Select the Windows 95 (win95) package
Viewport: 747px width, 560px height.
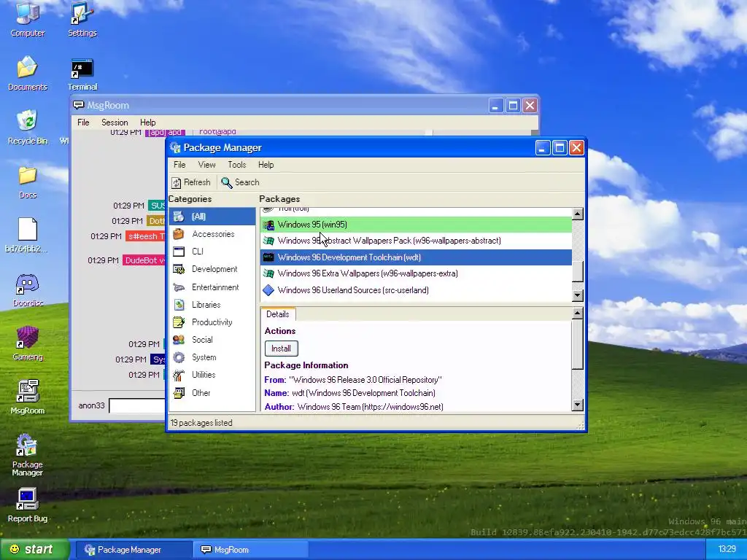click(x=416, y=225)
